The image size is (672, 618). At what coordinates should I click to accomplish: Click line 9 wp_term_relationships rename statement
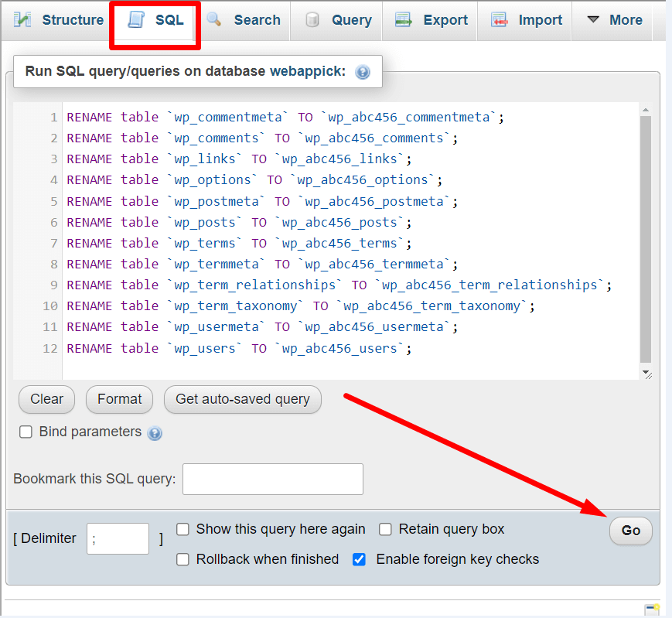[x=339, y=285]
